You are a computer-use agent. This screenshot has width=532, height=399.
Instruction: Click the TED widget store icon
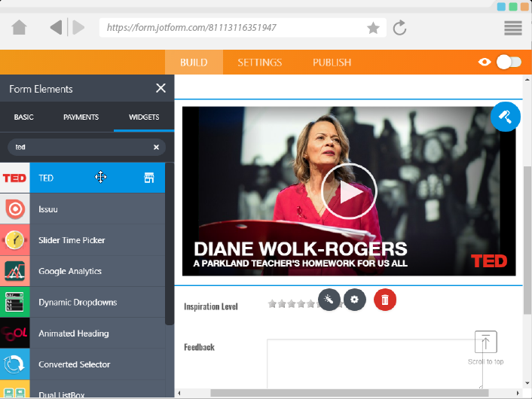click(x=149, y=178)
